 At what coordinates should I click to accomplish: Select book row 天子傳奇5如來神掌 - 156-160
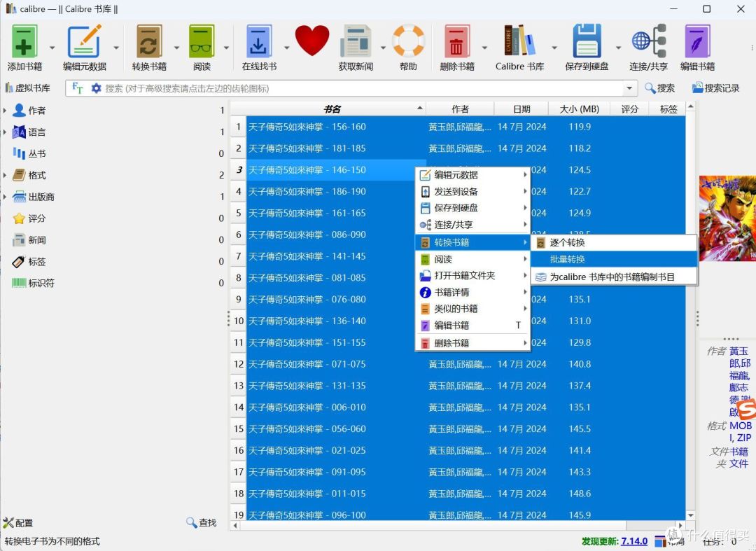pyautogui.click(x=465, y=127)
